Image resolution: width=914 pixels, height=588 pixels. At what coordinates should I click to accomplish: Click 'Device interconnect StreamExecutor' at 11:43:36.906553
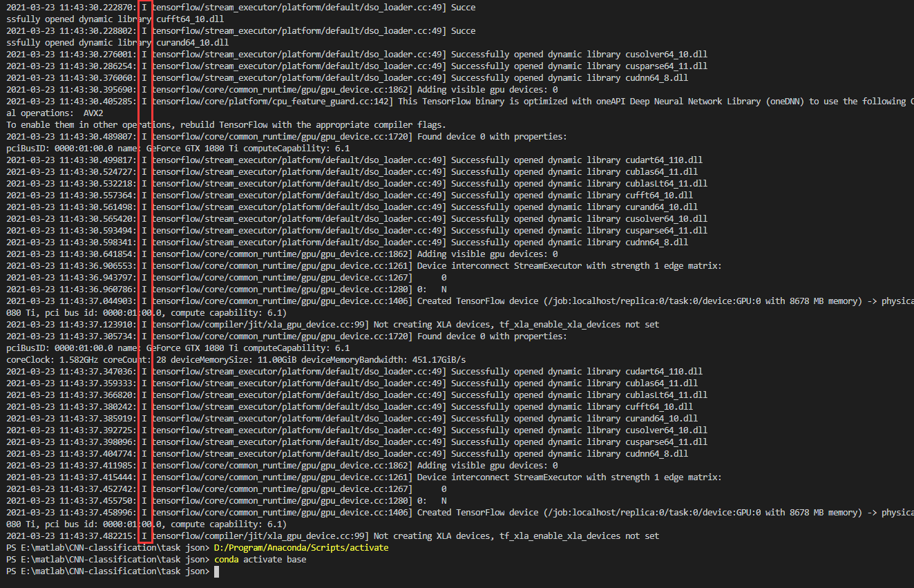pos(499,266)
